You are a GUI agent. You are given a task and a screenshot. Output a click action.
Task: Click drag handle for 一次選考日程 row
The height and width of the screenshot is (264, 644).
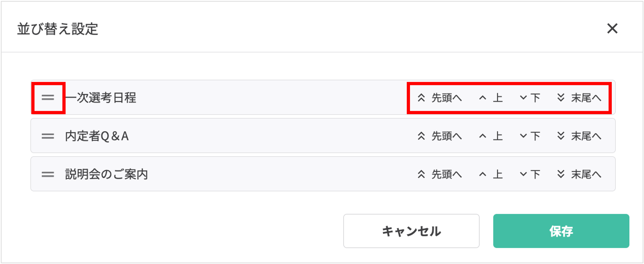(x=48, y=98)
